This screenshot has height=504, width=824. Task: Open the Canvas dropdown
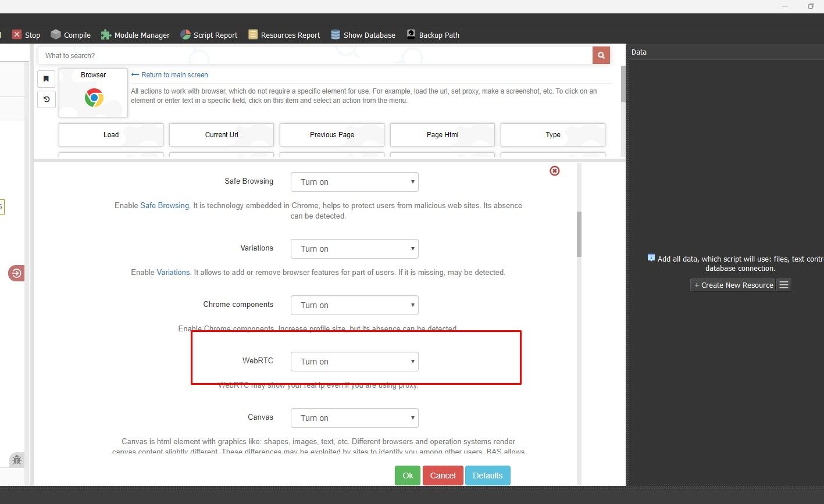354,418
